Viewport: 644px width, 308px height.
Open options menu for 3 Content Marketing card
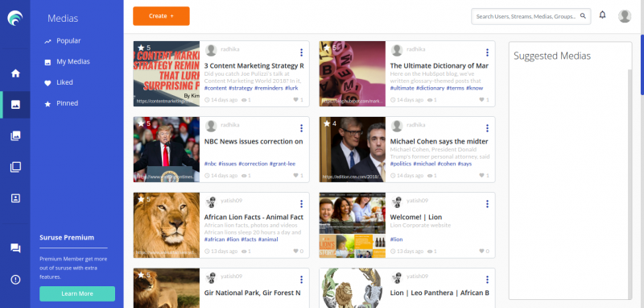pyautogui.click(x=301, y=52)
